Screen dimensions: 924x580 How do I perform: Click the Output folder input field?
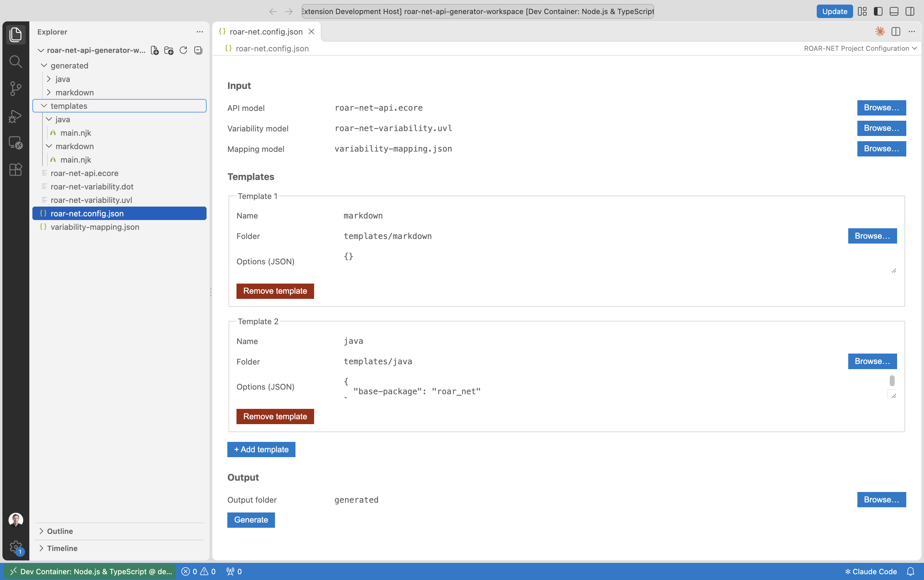coord(592,499)
